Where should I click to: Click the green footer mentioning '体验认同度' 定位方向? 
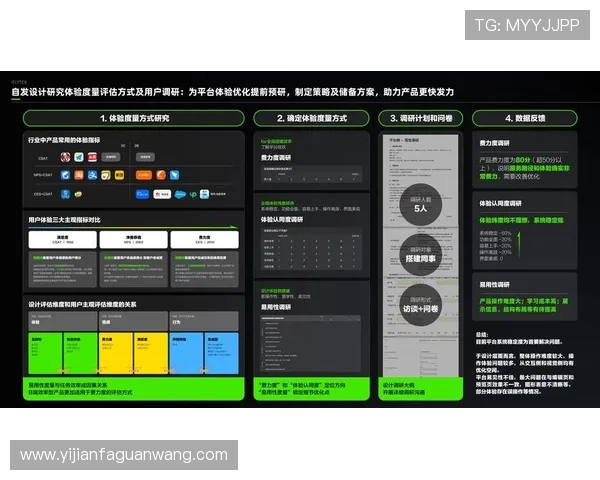[x=311, y=389]
